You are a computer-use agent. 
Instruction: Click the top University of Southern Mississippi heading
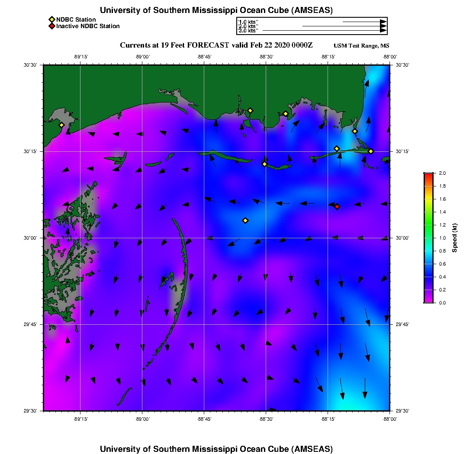216,10
